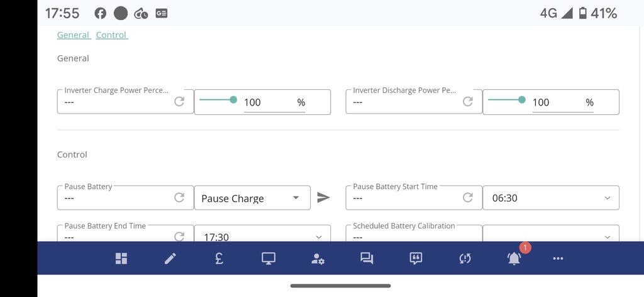The height and width of the screenshot is (297, 644).
Task: Send the Pause Battery setting with arrow
Action: click(323, 198)
